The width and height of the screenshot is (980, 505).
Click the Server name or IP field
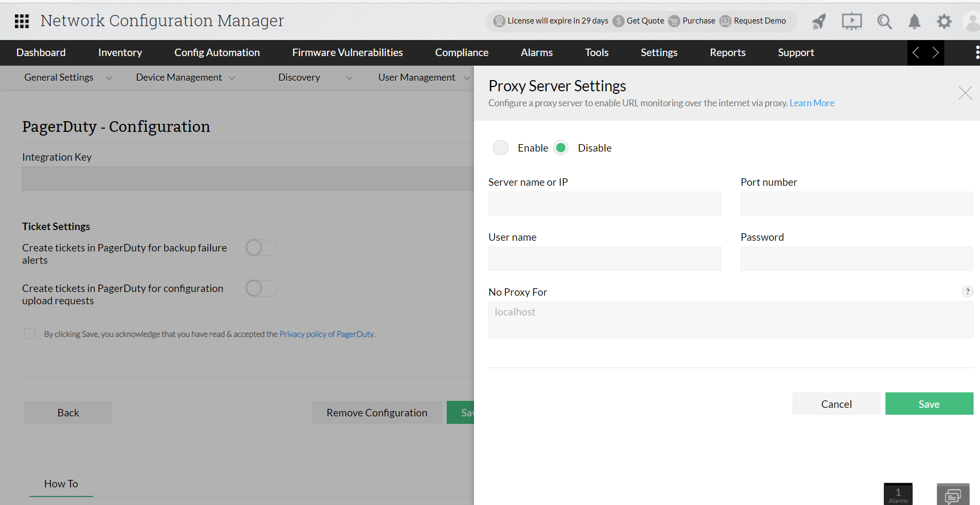[604, 204]
